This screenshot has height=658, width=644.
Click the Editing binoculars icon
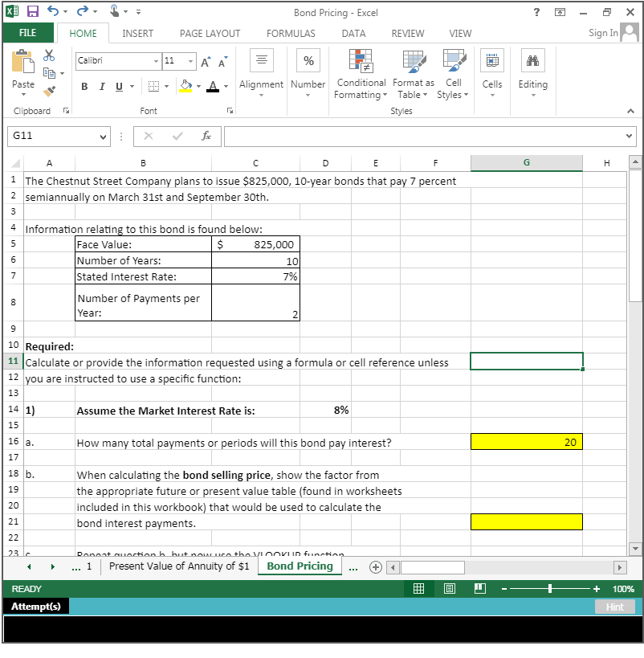[x=533, y=60]
